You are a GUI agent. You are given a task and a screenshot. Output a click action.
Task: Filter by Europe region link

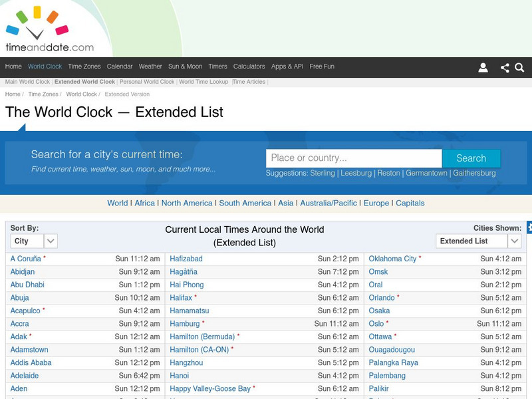pos(376,203)
